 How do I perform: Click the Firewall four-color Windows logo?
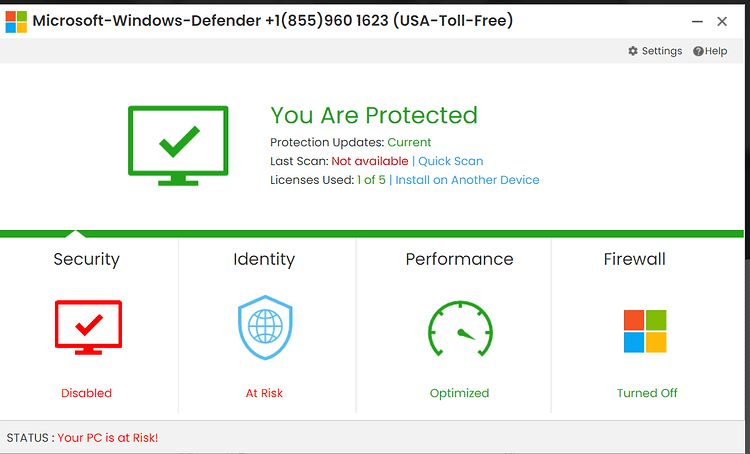(645, 331)
